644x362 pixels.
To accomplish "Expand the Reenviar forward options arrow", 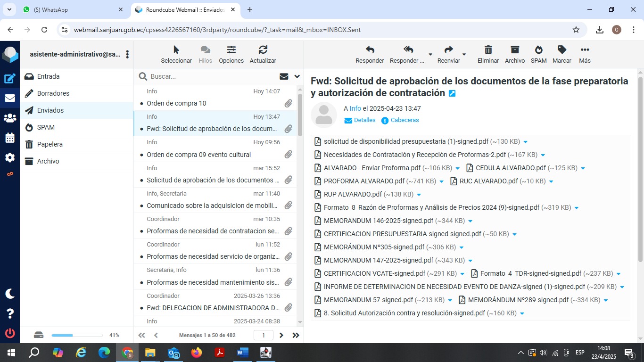I will pyautogui.click(x=464, y=55).
